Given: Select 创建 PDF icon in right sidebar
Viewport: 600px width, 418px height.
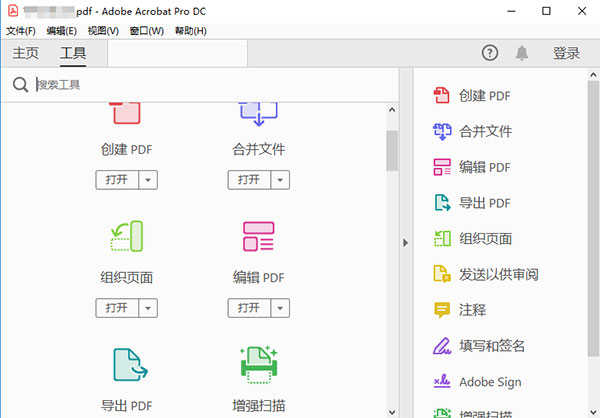Looking at the screenshot, I should (x=442, y=95).
